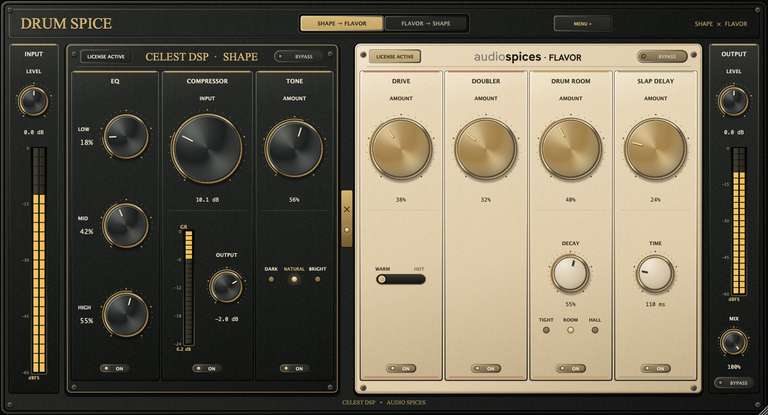Click LICENSE ACTIVE button in Shape panel
The image size is (768, 415).
tap(105, 56)
